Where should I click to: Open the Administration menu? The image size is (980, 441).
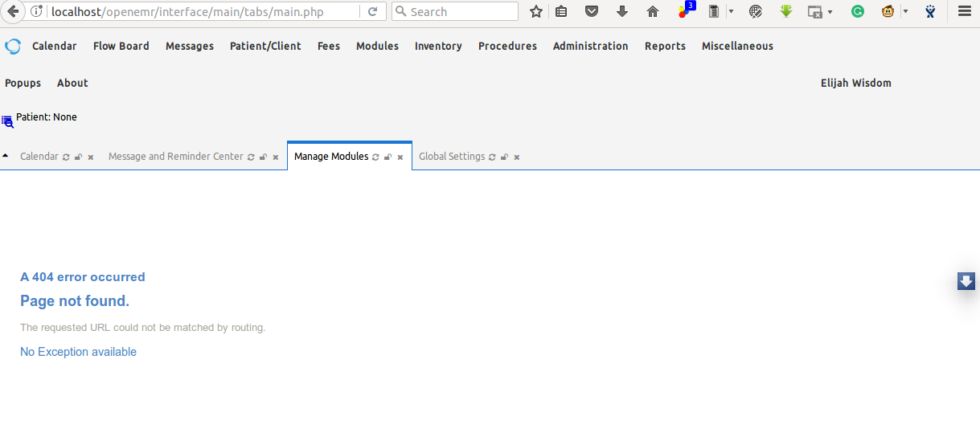click(591, 47)
